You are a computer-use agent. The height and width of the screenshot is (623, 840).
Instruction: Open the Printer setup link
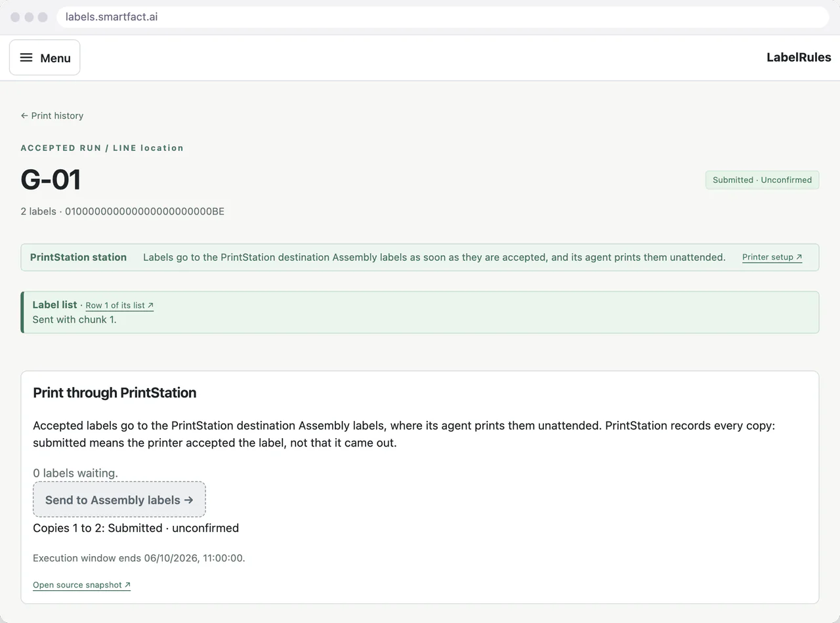772,257
